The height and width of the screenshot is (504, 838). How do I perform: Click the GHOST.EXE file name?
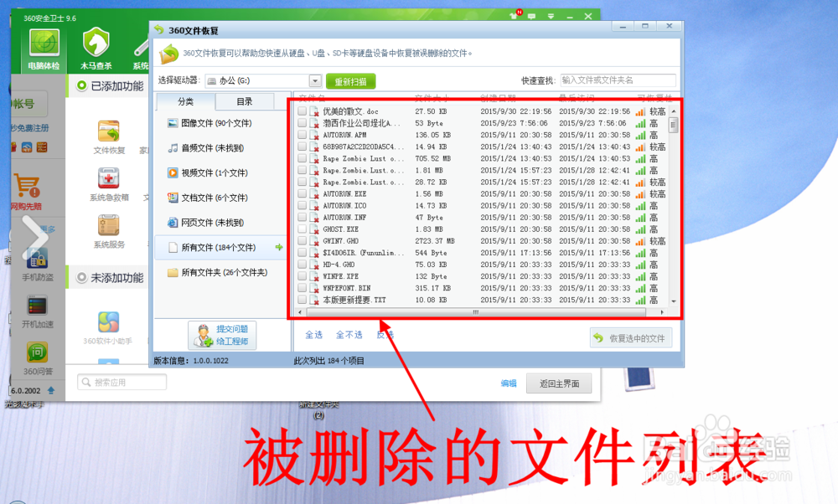pos(340,229)
